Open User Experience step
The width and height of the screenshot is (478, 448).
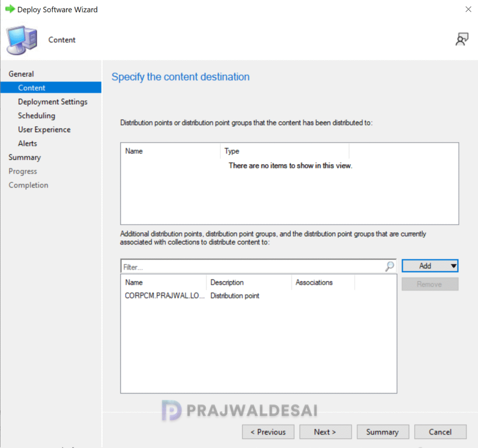[44, 129]
